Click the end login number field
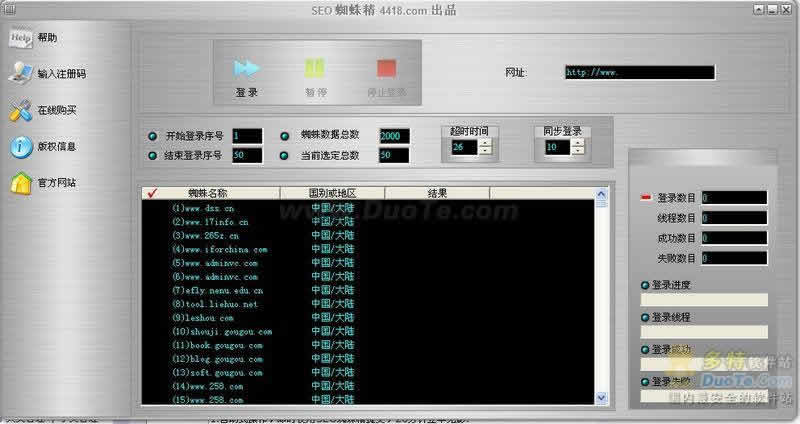The height and width of the screenshot is (424, 800). point(247,155)
